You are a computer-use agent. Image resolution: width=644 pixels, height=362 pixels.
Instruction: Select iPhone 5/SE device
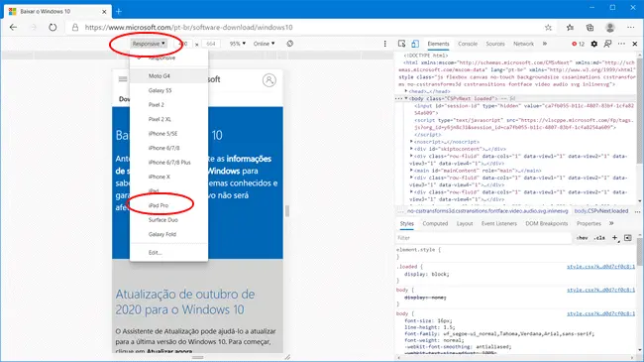pyautogui.click(x=168, y=134)
